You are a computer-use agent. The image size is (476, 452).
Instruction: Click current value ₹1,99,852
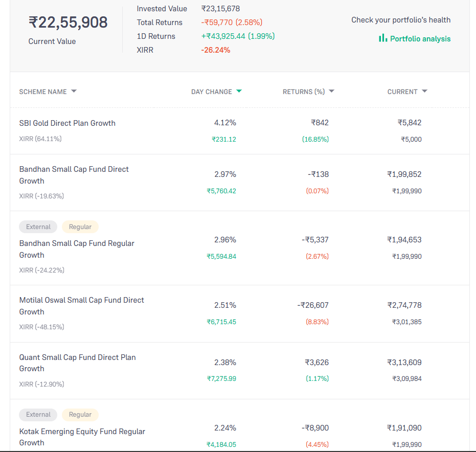click(404, 174)
